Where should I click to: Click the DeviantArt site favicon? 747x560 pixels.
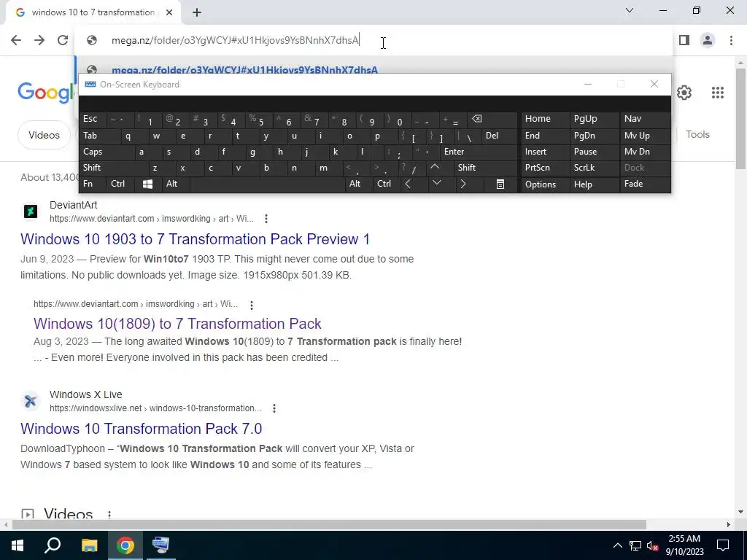[31, 211]
